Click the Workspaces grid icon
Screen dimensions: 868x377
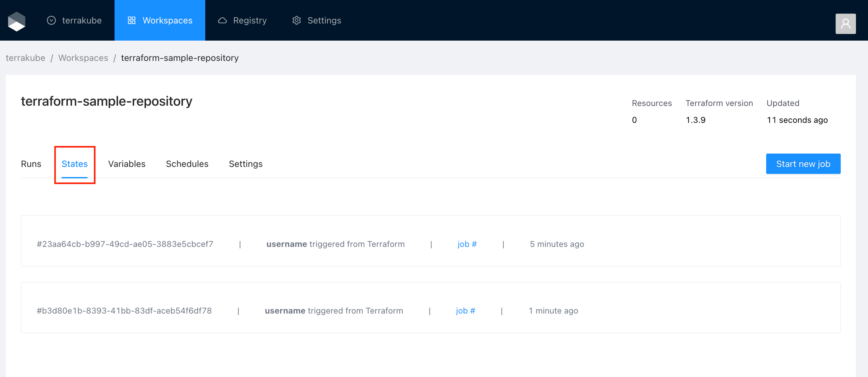point(131,20)
